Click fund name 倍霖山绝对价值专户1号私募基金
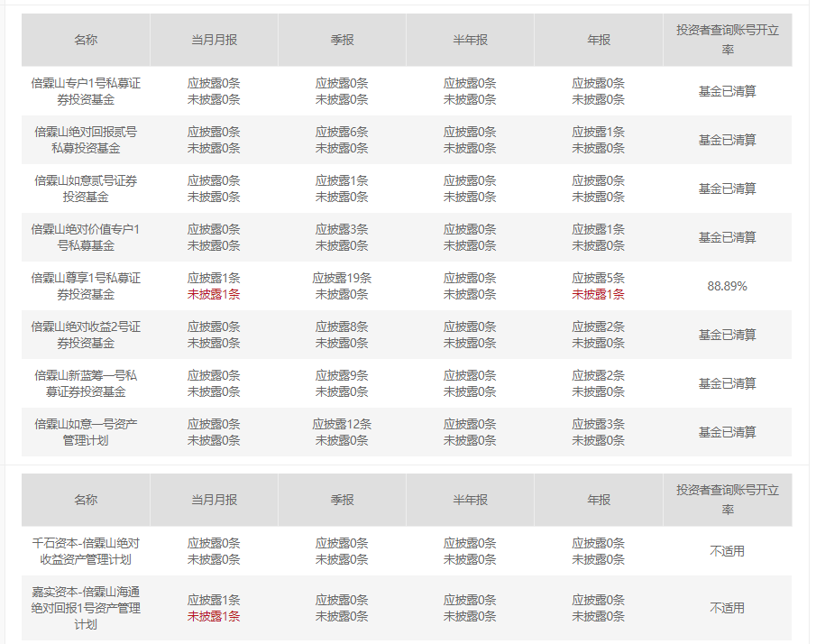816x644 pixels. [x=86, y=237]
